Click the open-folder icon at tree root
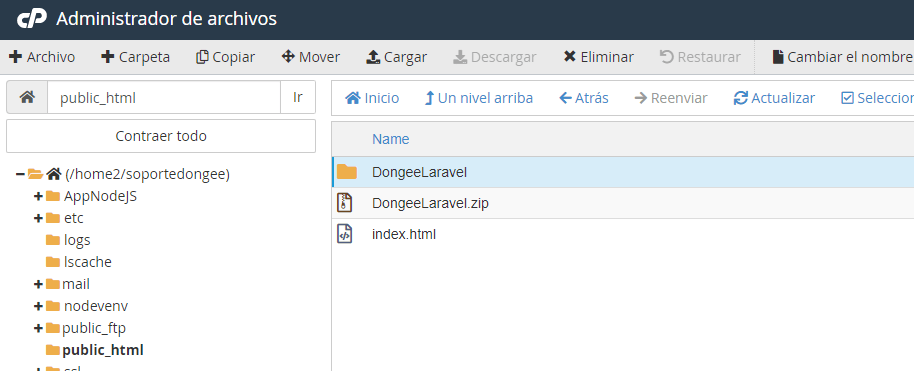This screenshot has height=371, width=914. point(36,174)
